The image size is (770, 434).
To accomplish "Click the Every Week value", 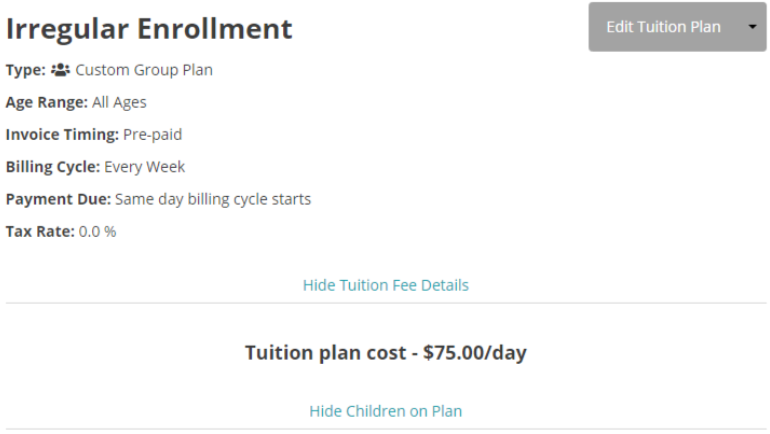I will click(x=144, y=167).
